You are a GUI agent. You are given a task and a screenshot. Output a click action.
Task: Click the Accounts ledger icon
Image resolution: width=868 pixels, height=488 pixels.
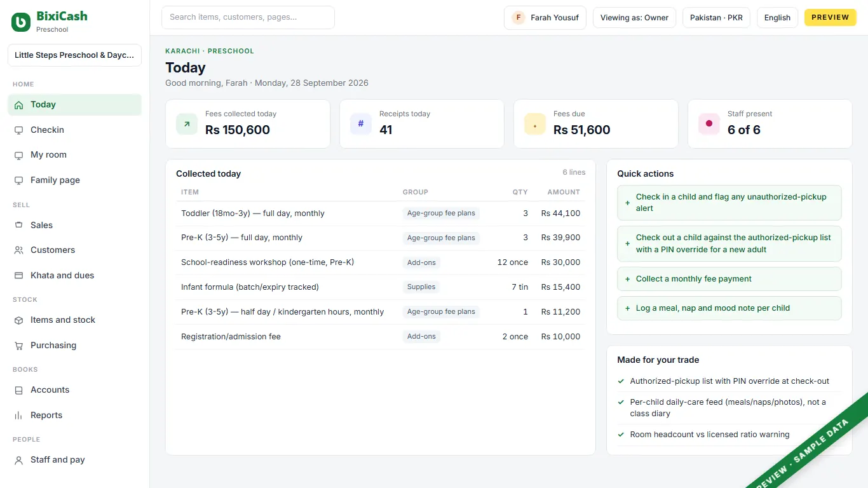[x=18, y=390]
